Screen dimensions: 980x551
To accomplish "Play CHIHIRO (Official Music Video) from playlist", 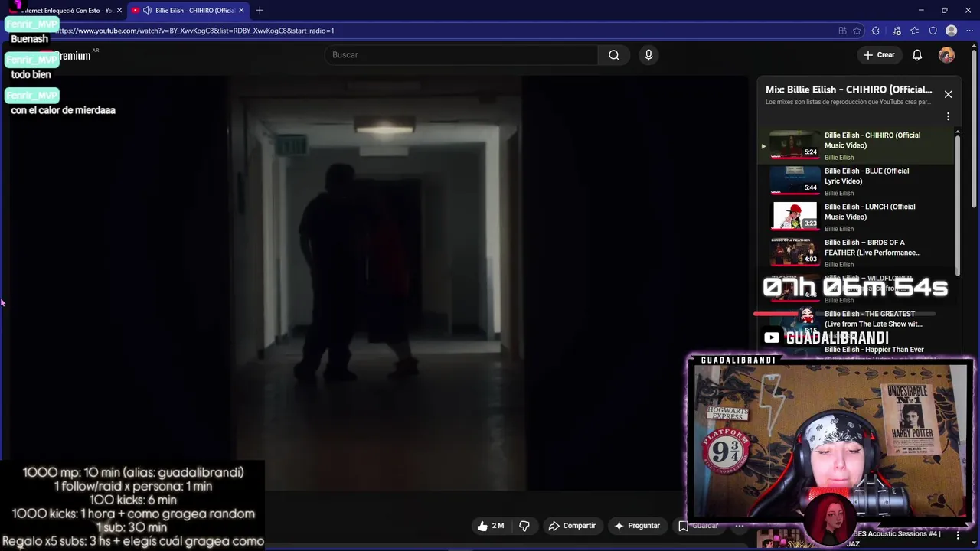I will click(857, 145).
